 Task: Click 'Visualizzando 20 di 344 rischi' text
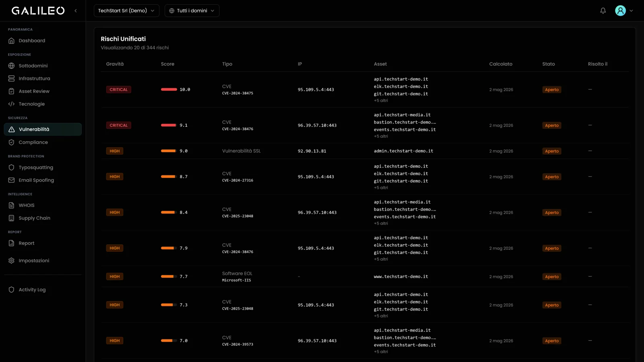pyautogui.click(x=134, y=47)
